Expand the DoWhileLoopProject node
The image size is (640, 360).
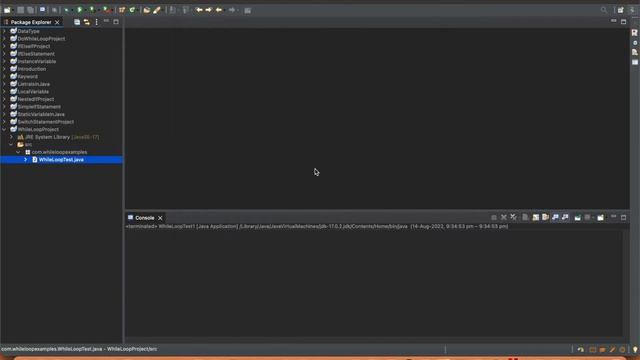coord(4,39)
